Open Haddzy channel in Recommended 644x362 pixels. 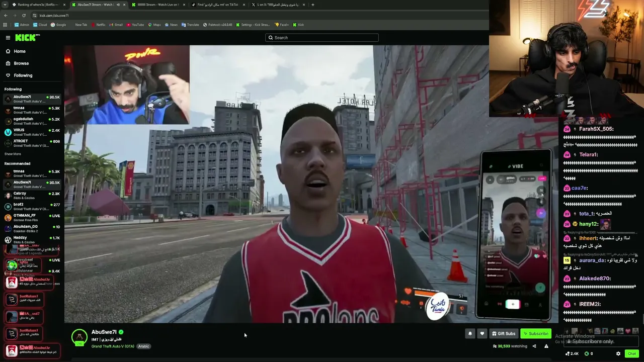coord(32,240)
